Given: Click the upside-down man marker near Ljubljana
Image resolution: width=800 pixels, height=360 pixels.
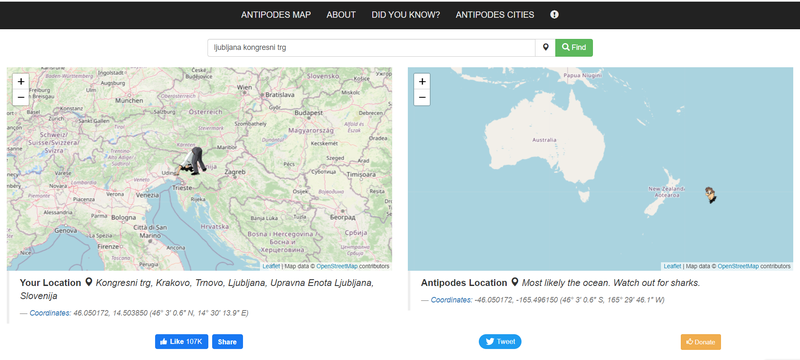Looking at the screenshot, I should point(190,161).
